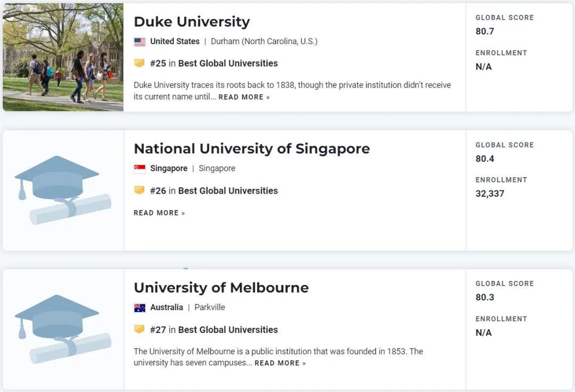Screen dimensions: 575x392
Task: Click the Singapore flag icon
Action: coord(138,168)
